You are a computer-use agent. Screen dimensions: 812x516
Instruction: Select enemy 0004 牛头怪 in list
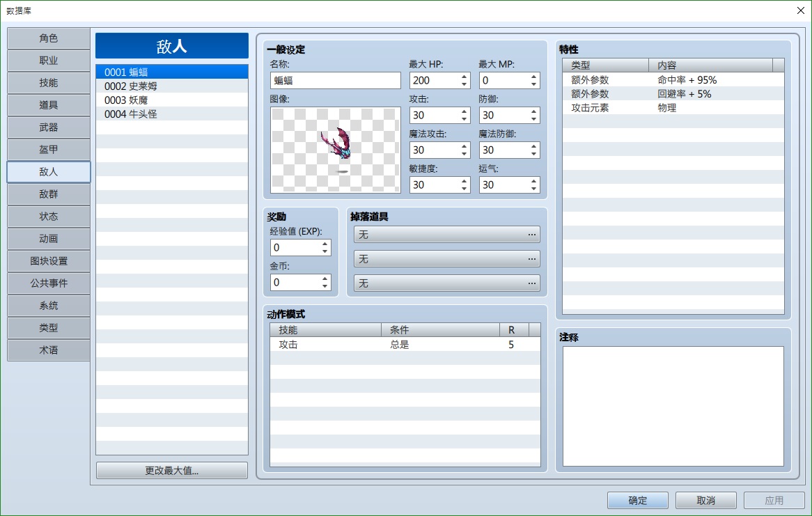coord(172,114)
